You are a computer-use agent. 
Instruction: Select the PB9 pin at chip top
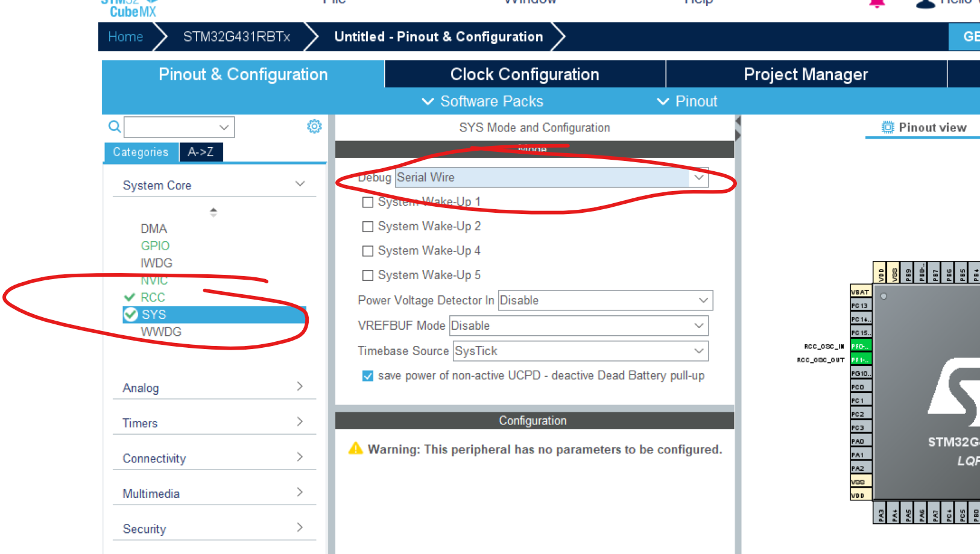pos(908,272)
